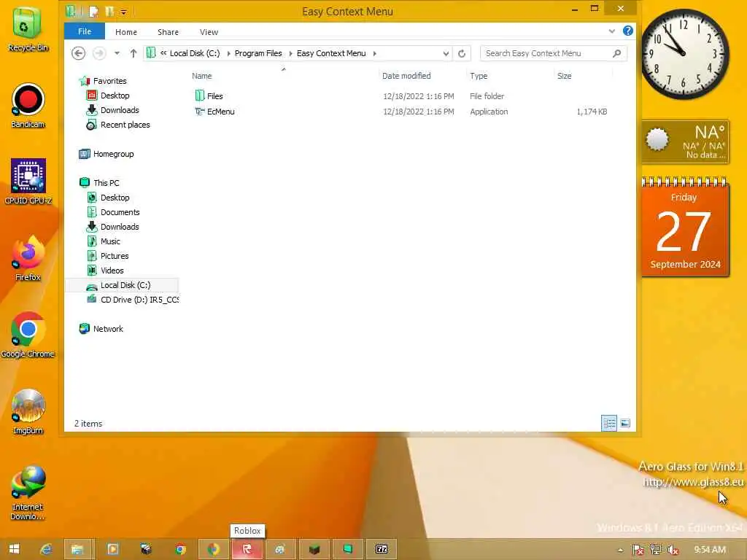Go back with the Back arrow button
This screenshot has width=747, height=560.
[x=79, y=53]
